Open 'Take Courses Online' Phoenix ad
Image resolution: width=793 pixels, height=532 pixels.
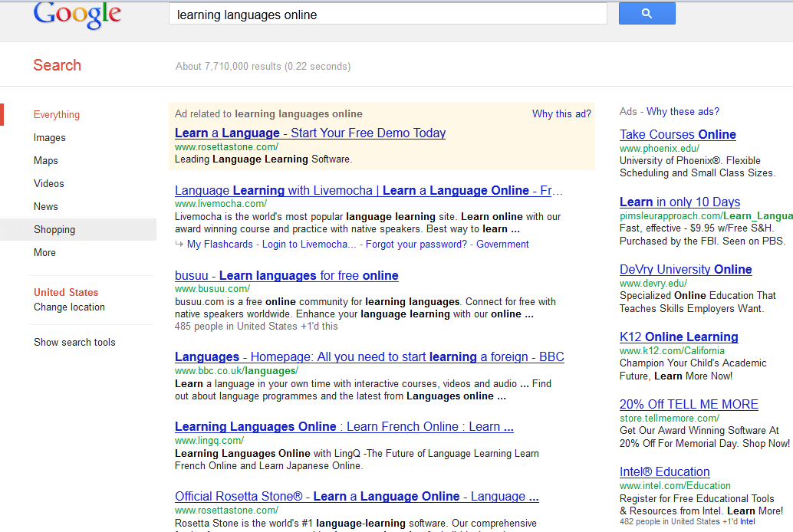tap(678, 134)
